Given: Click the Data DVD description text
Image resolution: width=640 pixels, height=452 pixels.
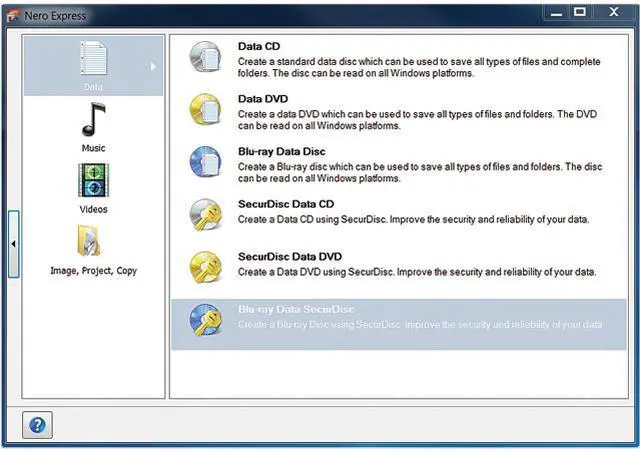Looking at the screenshot, I should click(418, 120).
